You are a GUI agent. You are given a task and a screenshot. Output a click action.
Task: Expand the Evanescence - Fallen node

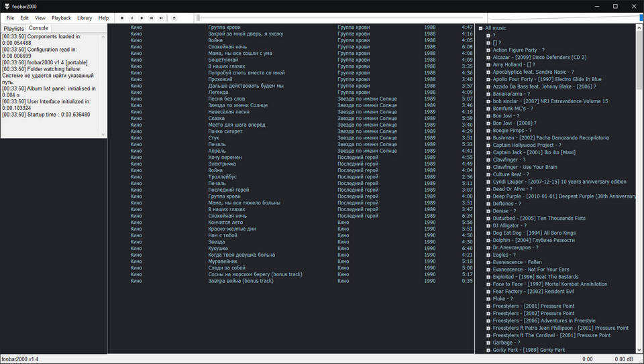coord(488,262)
